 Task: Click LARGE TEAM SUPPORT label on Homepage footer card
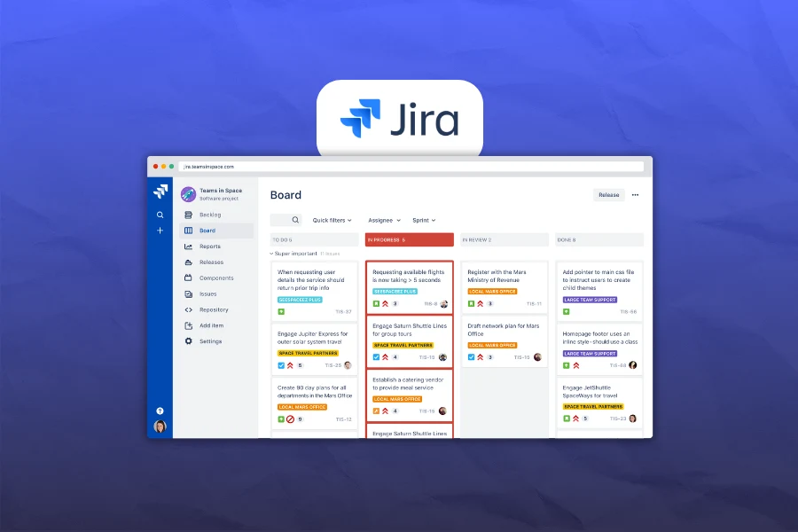(590, 353)
